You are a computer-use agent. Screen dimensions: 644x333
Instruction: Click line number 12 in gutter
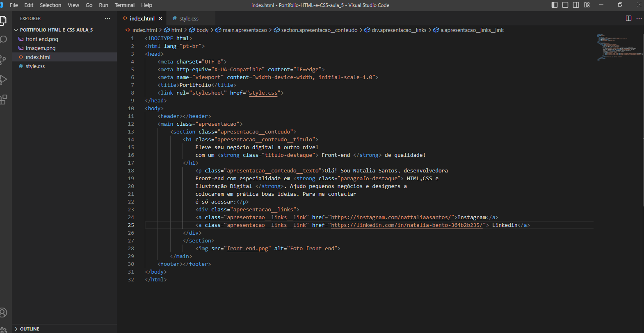(x=131, y=124)
